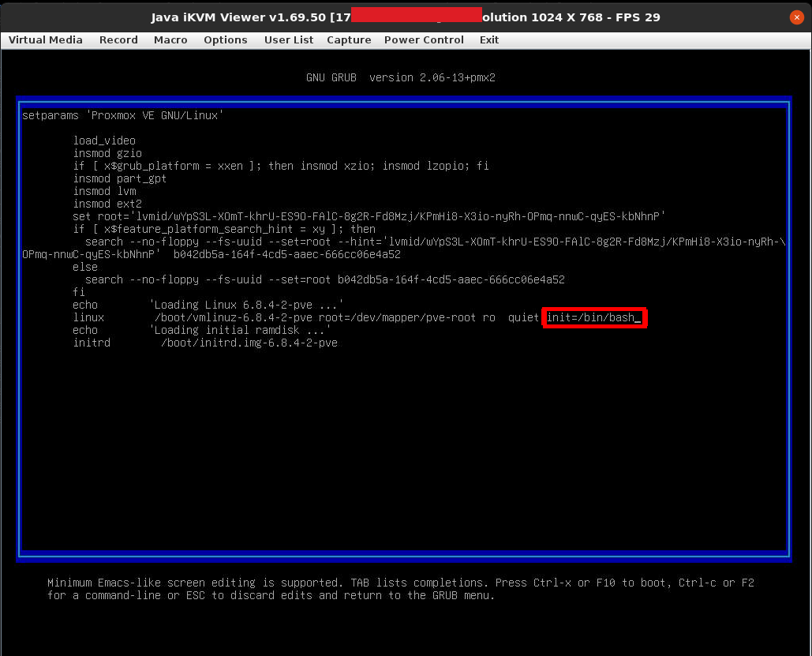
Task: Click the quiet kernel parameter
Action: click(523, 317)
